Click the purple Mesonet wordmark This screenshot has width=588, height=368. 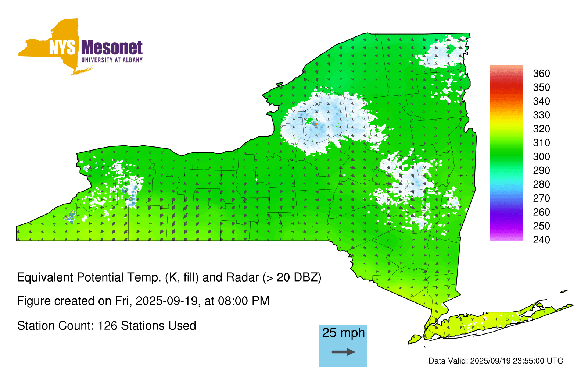tap(112, 48)
